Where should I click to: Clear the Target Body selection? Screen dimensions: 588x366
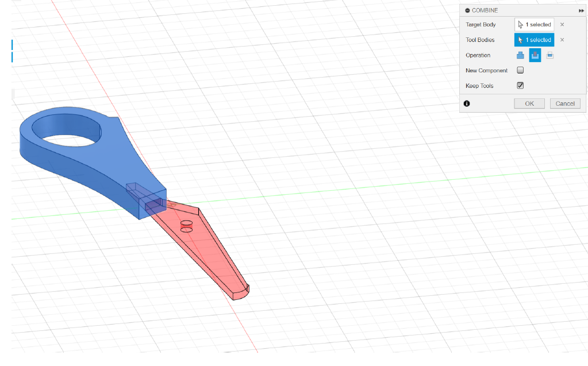(562, 24)
